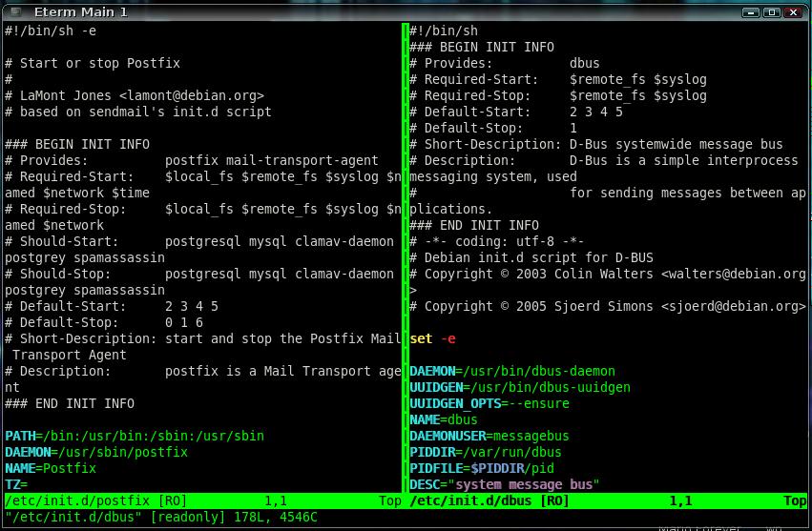Click the DAEMONUSER=messagebus line
This screenshot has height=531, width=812.
489,436
